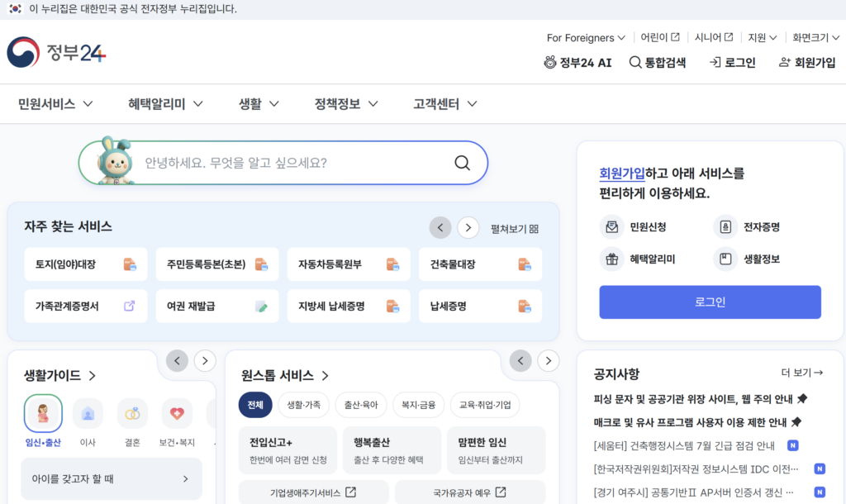
Task: Open notice '[세움터] 건축행정시스템 7월 긴급 점검 안내'
Action: (684, 445)
